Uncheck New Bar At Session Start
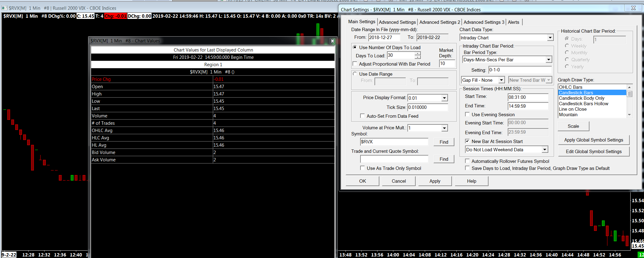This screenshot has width=644, height=258. click(x=467, y=141)
